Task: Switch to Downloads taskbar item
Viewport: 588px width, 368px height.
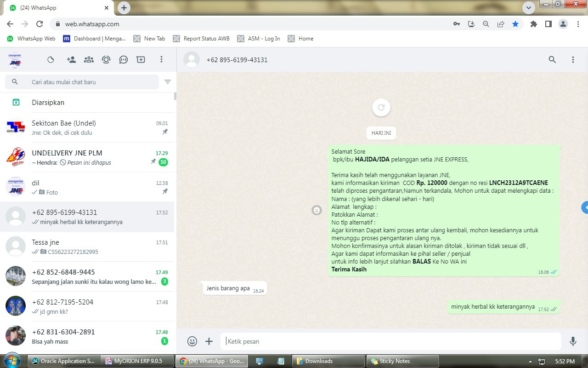Action: tap(329, 361)
